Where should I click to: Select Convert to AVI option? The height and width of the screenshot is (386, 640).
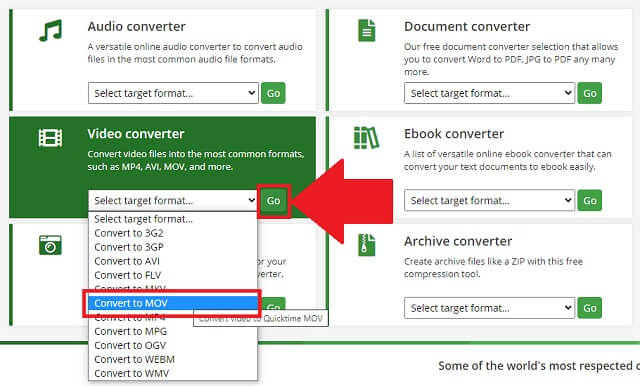click(x=173, y=261)
